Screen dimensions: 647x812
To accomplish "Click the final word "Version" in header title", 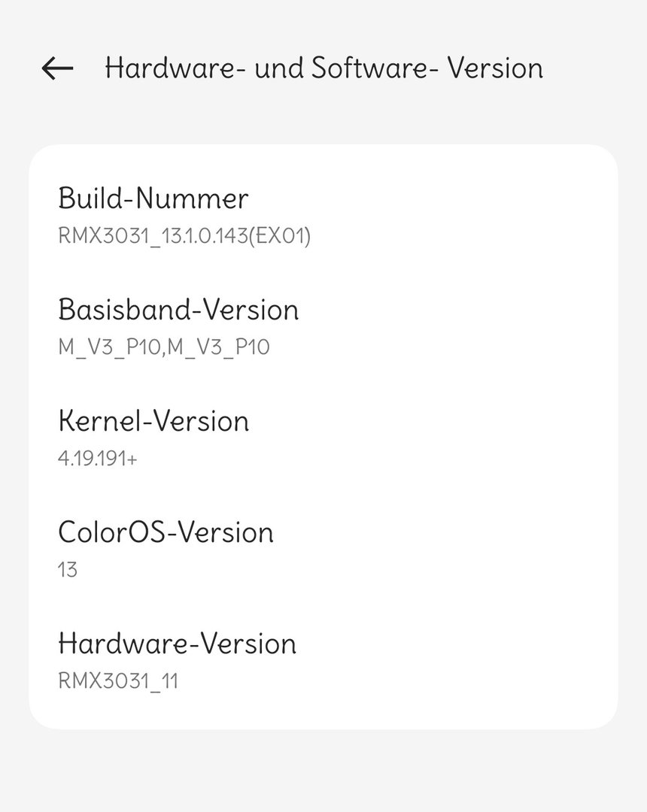I will (x=495, y=68).
